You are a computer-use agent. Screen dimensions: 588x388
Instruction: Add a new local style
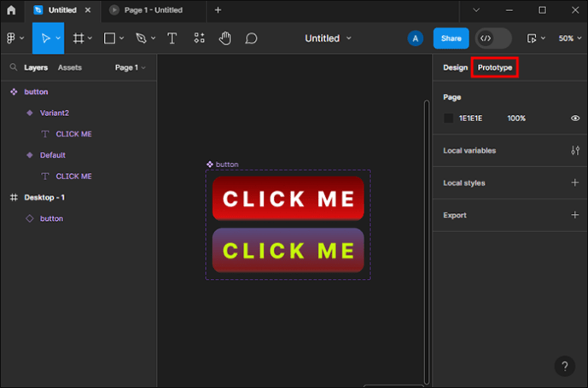click(x=575, y=182)
